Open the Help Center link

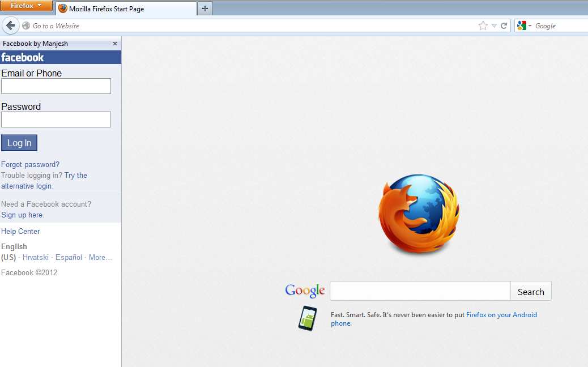point(20,231)
